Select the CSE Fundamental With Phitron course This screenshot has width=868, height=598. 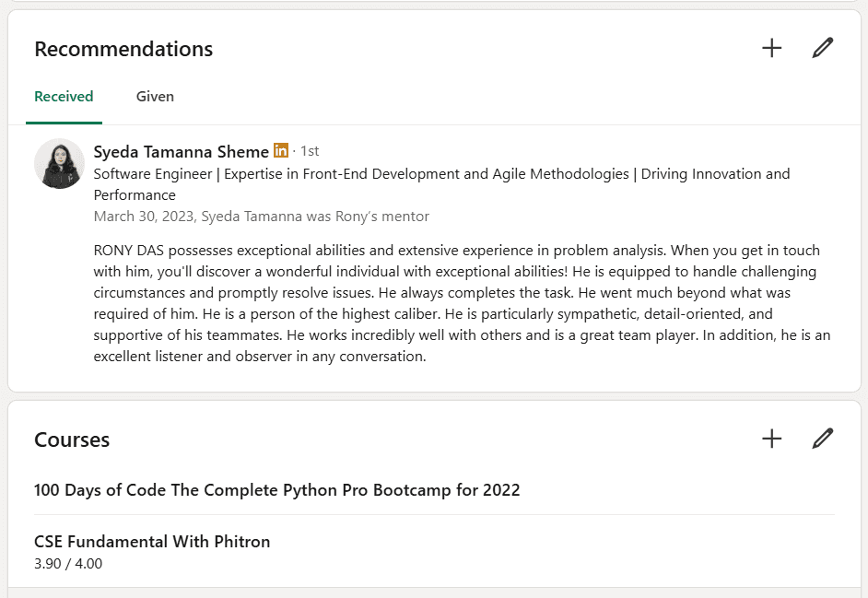(152, 542)
